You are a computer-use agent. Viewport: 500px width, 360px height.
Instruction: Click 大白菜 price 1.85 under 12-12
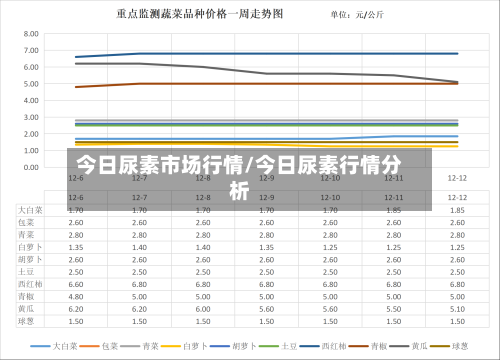(457, 210)
